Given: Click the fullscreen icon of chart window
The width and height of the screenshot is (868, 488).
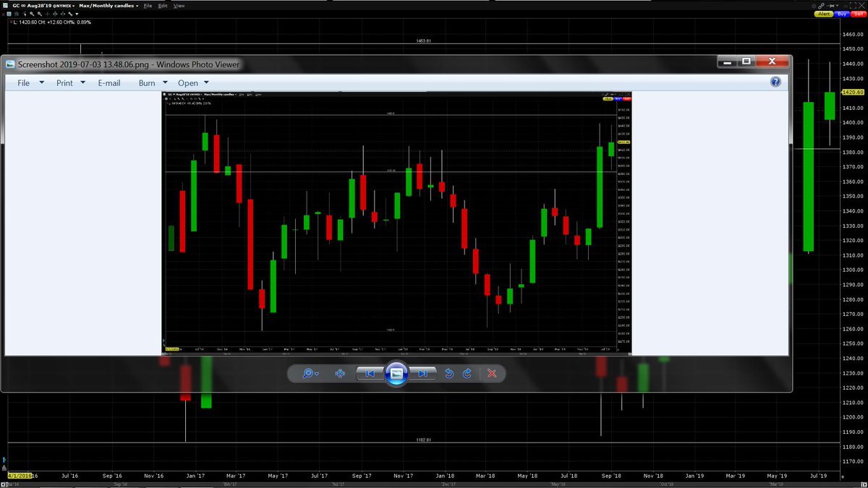Looking at the screenshot, I should [852, 5].
